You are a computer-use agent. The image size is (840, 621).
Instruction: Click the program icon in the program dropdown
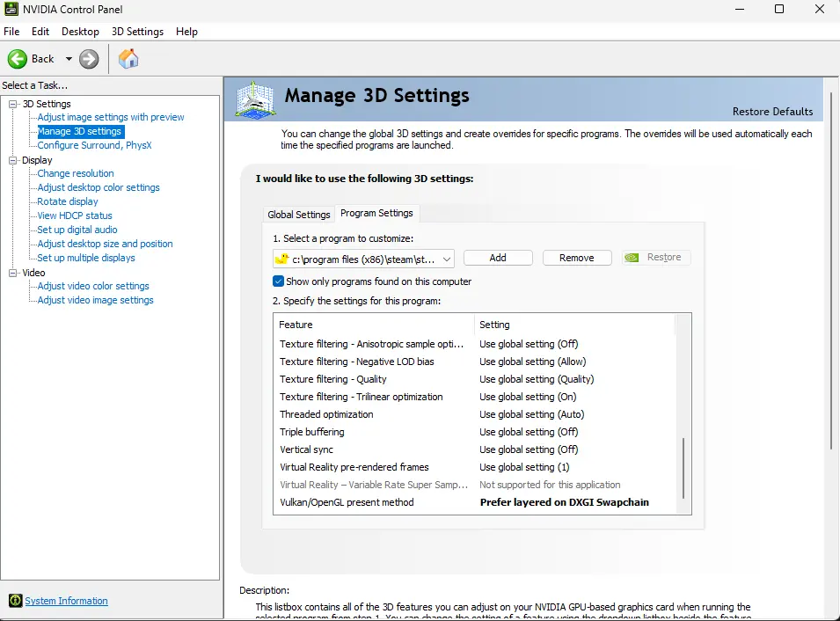[x=281, y=259]
